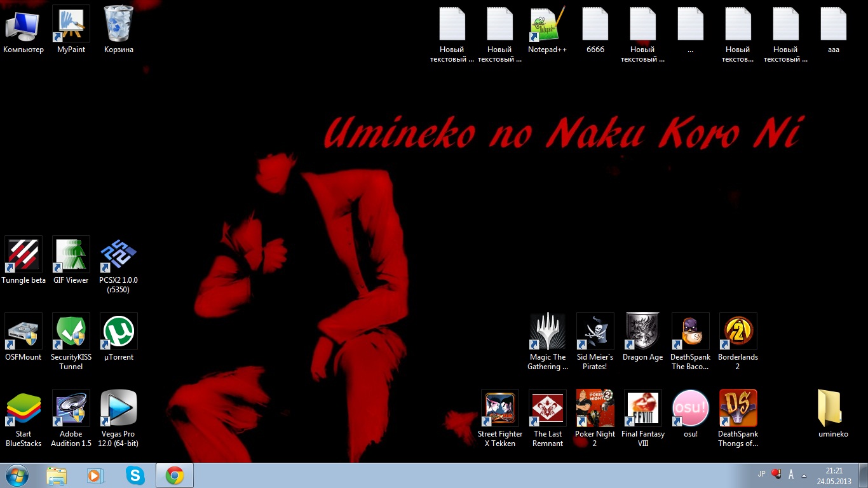The image size is (868, 488).
Task: Select the Final Fantasy VIII shortcut
Action: click(x=643, y=419)
